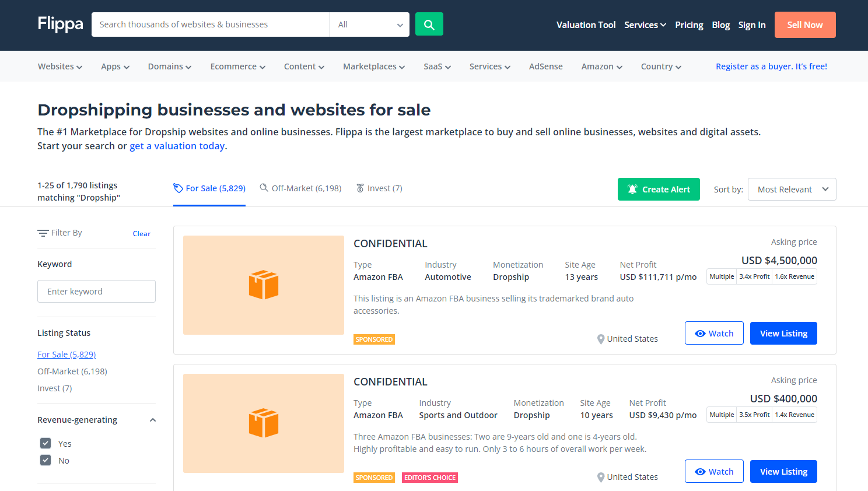The height and width of the screenshot is (491, 868).
Task: Click get a valuation today link
Action: point(177,146)
